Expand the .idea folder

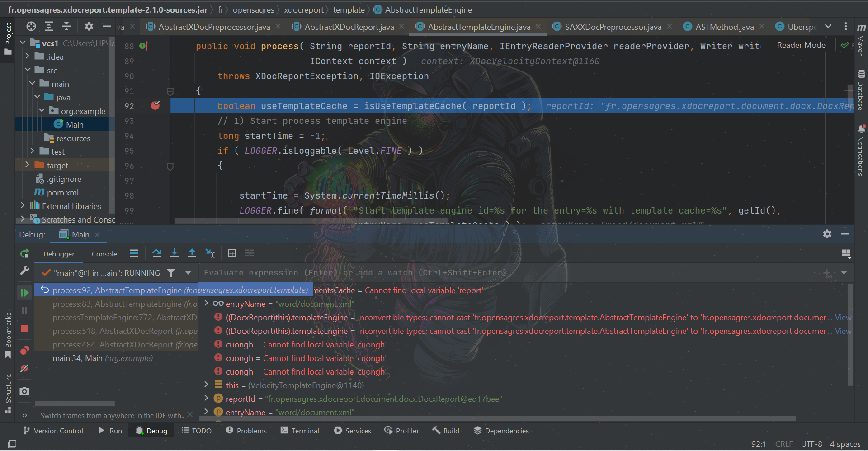(28, 57)
